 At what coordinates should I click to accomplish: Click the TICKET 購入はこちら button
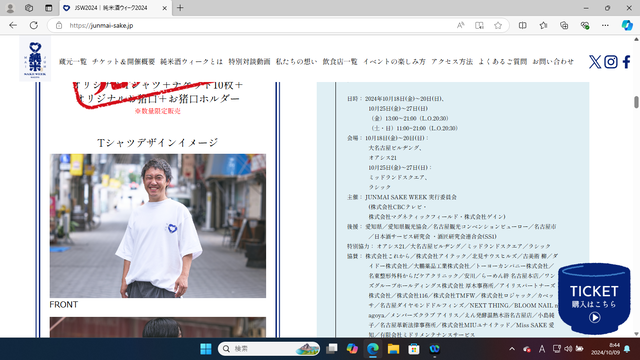[x=594, y=299]
